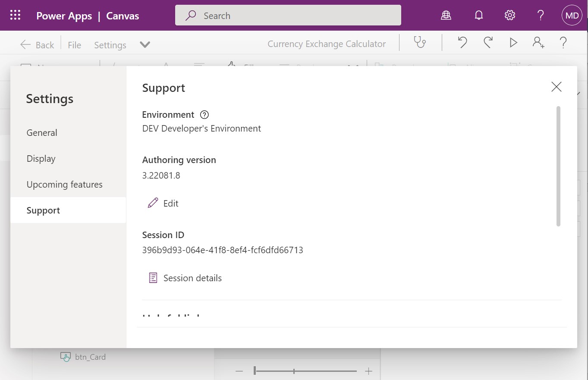
Task: View help for Environment via question mark icon
Action: pyautogui.click(x=204, y=114)
